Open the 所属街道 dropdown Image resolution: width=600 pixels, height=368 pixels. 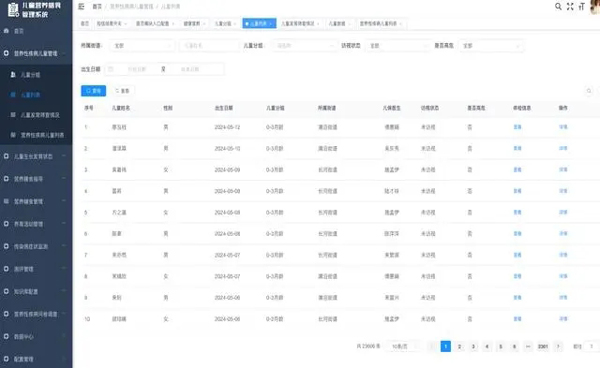tap(142, 46)
